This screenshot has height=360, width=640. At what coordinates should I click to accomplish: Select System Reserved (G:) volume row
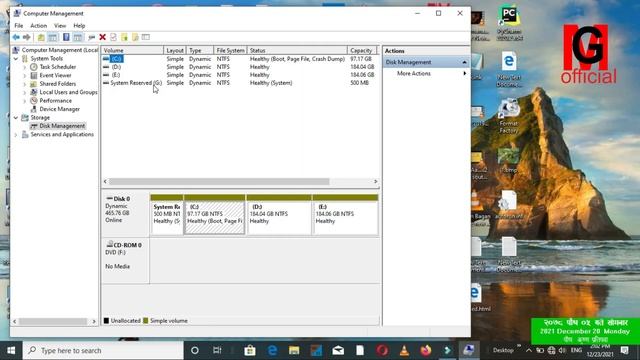(x=240, y=83)
